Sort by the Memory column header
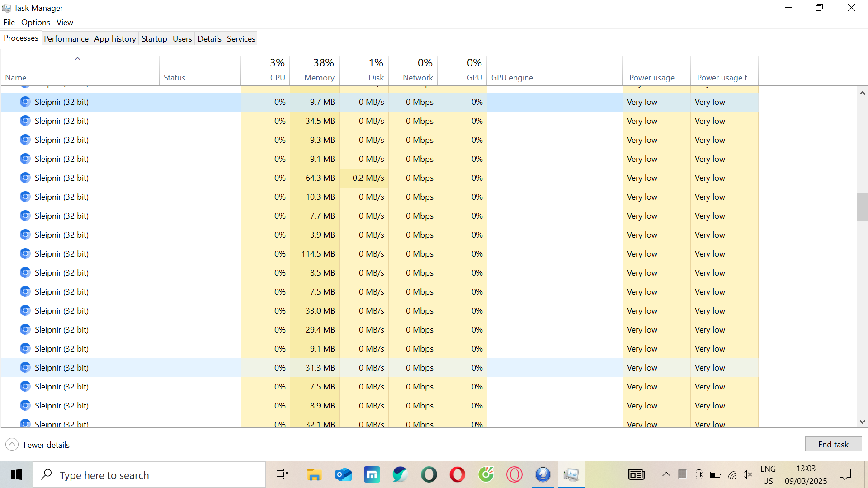The height and width of the screenshot is (488, 868). 319,78
